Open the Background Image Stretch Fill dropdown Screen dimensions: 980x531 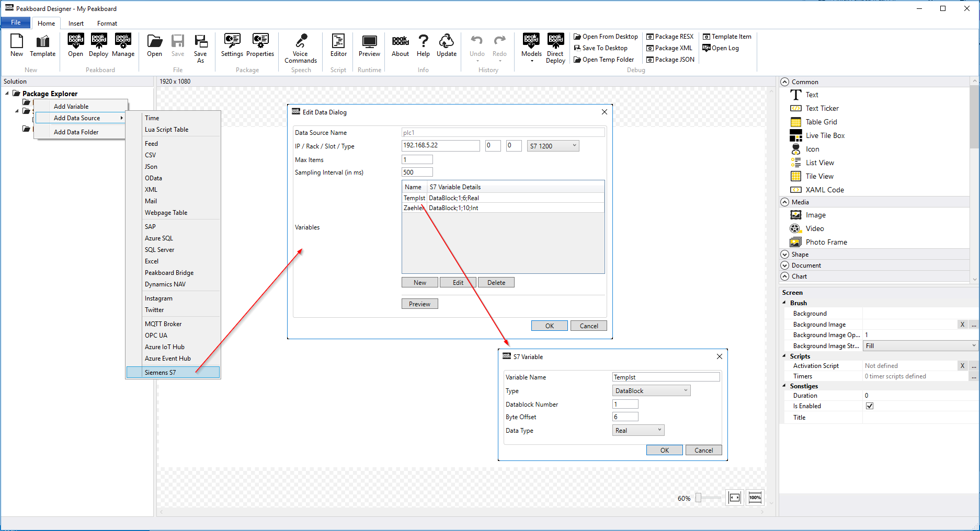click(920, 346)
